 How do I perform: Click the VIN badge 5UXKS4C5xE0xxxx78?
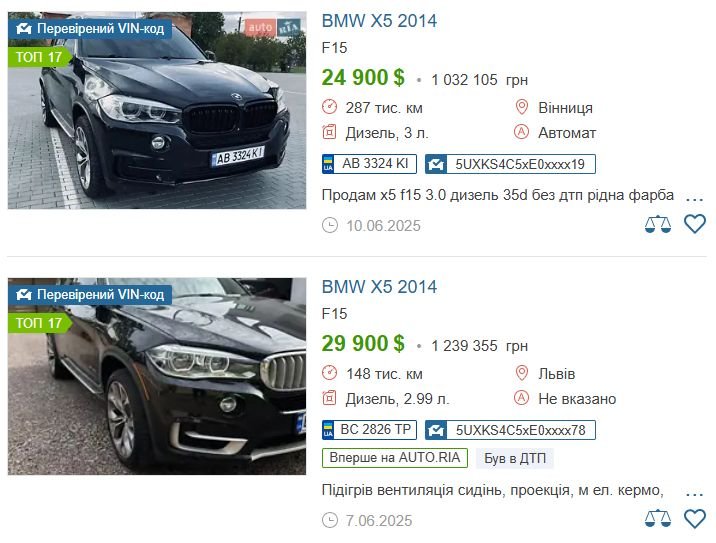coord(510,430)
